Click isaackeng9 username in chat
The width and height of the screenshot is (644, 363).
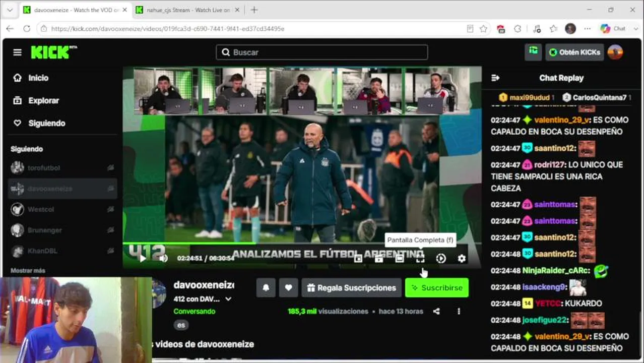click(544, 287)
